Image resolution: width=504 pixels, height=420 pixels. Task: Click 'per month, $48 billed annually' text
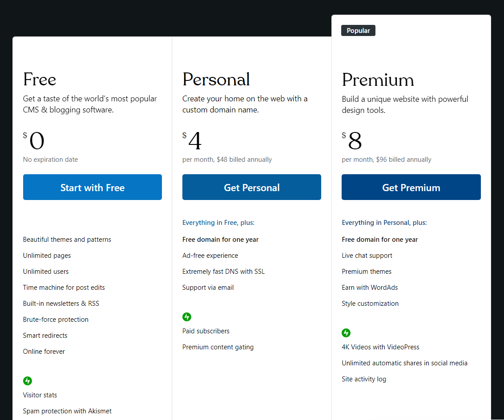click(227, 160)
